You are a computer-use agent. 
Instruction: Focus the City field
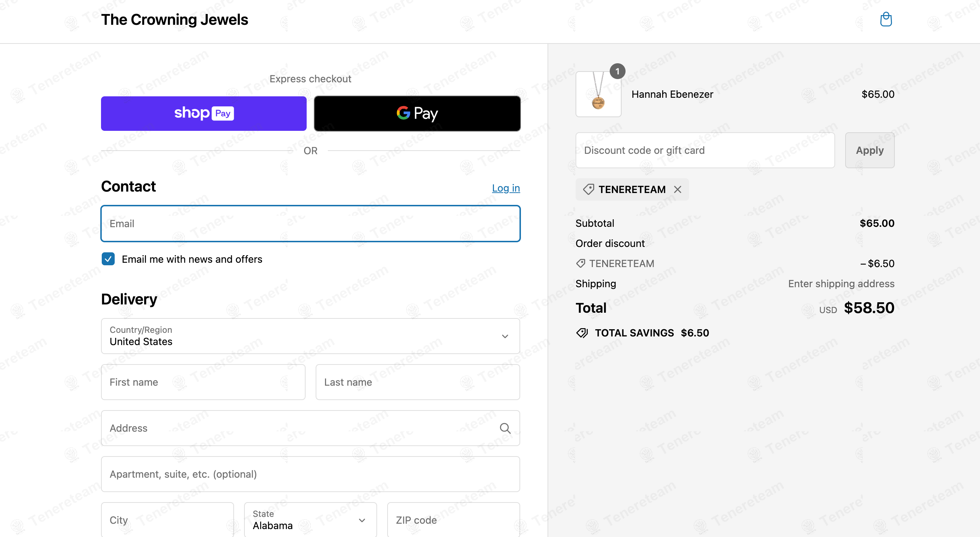coord(168,520)
